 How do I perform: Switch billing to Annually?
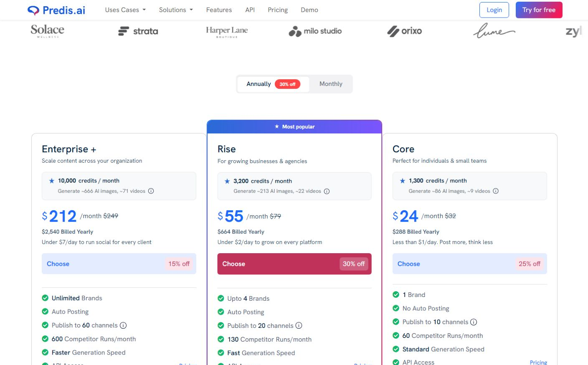click(274, 84)
